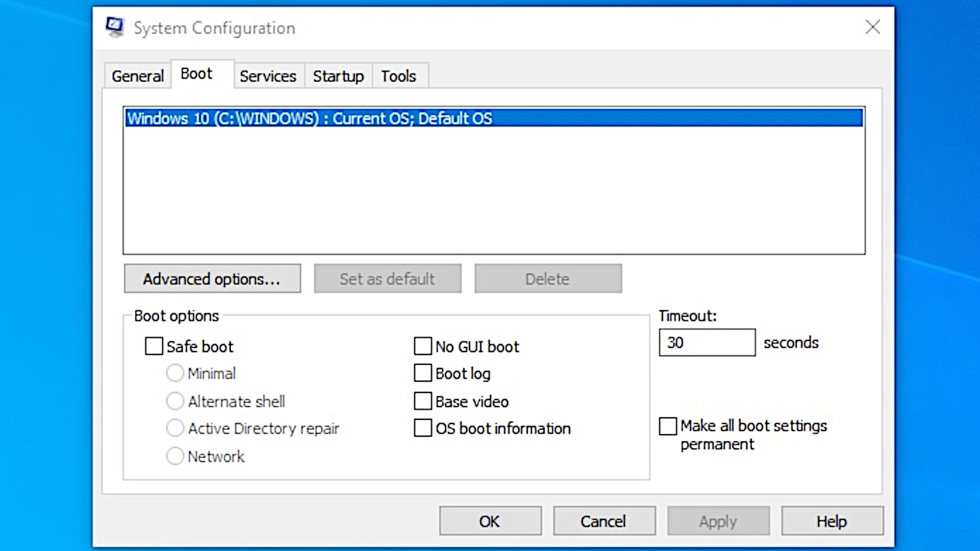
Task: Tick the No GUI boot checkbox
Action: point(423,346)
